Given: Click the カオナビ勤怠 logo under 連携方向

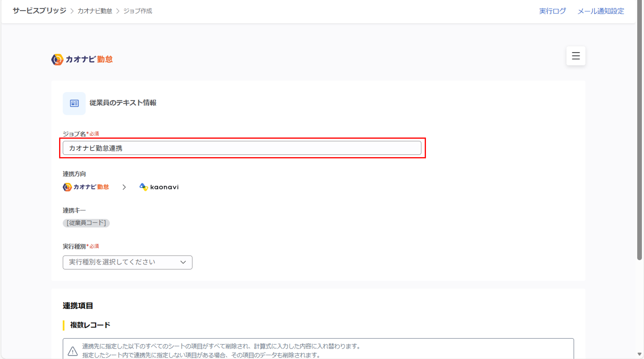Looking at the screenshot, I should [86, 187].
